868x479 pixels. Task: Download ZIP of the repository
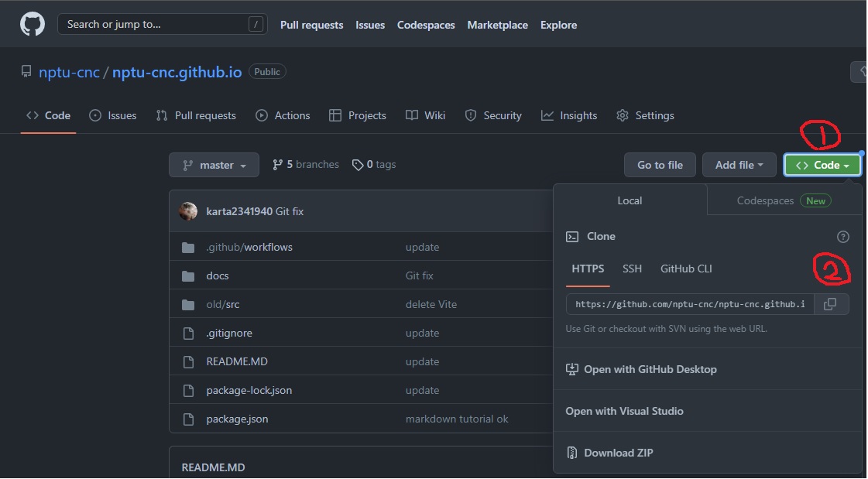click(618, 453)
